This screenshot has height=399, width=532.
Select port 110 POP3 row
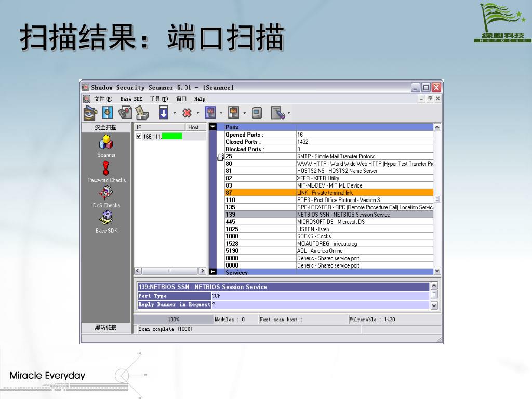click(x=329, y=200)
